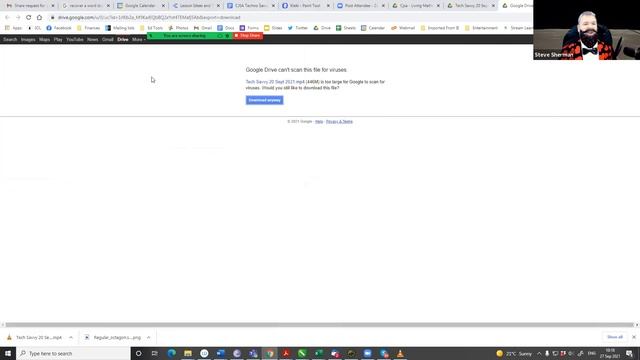Open the Gmail bookmark
This screenshot has width=640, height=360.
[x=203, y=28]
